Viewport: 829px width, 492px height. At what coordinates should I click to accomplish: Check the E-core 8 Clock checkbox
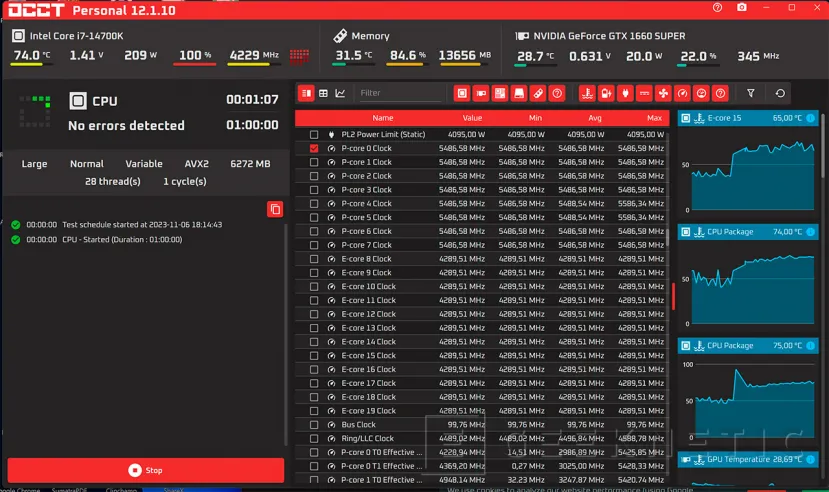pyautogui.click(x=314, y=259)
